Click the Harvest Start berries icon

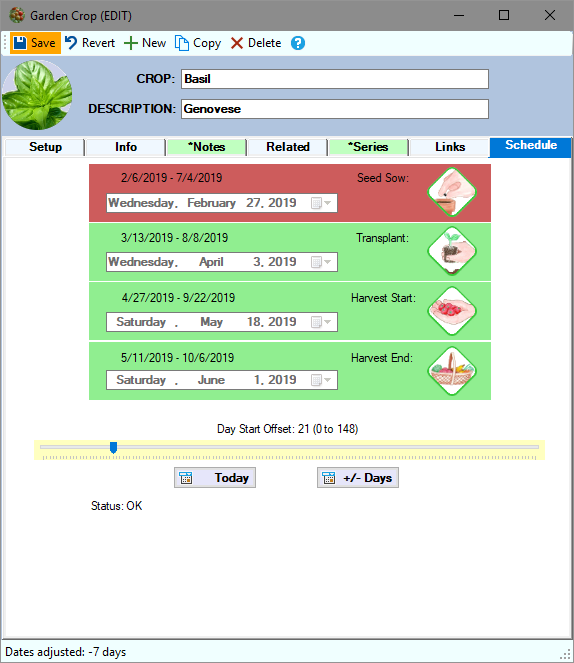[452, 311]
